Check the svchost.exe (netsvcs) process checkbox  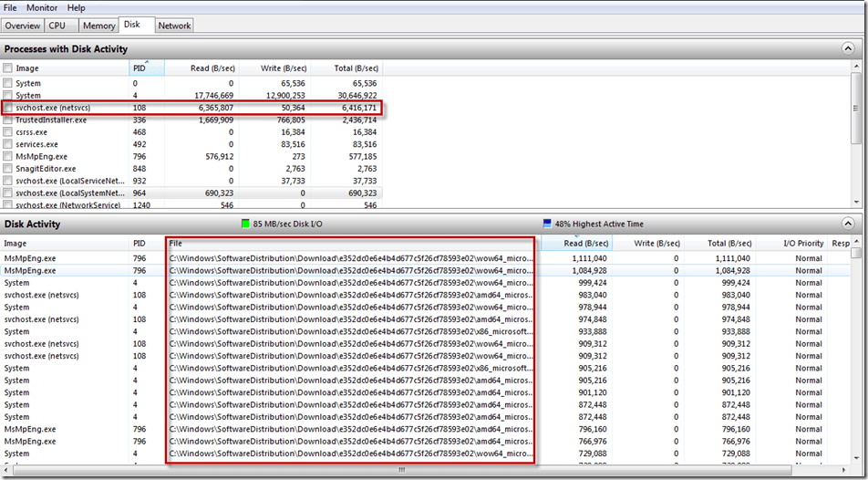point(8,109)
